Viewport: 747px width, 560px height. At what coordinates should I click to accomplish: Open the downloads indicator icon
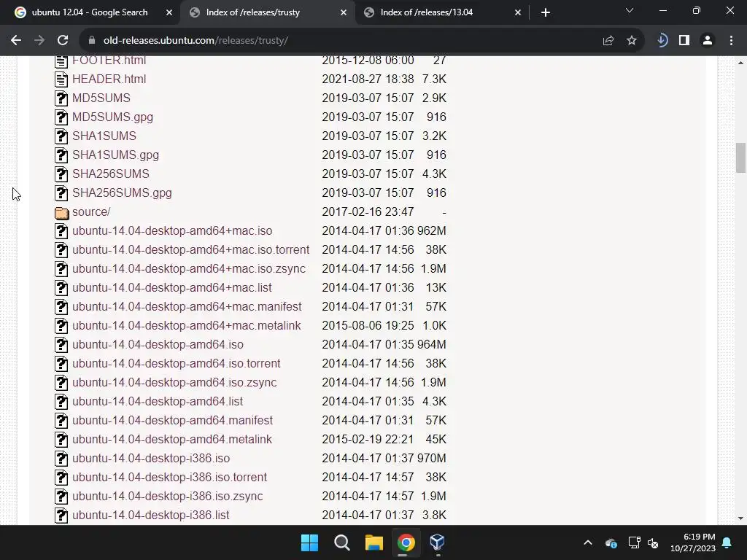point(662,41)
